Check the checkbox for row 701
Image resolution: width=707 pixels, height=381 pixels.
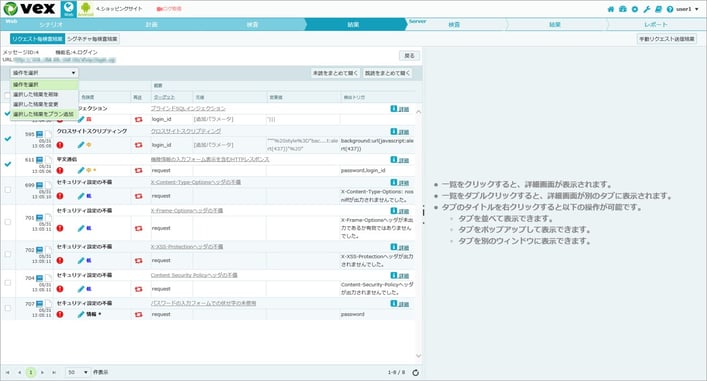(x=8, y=222)
